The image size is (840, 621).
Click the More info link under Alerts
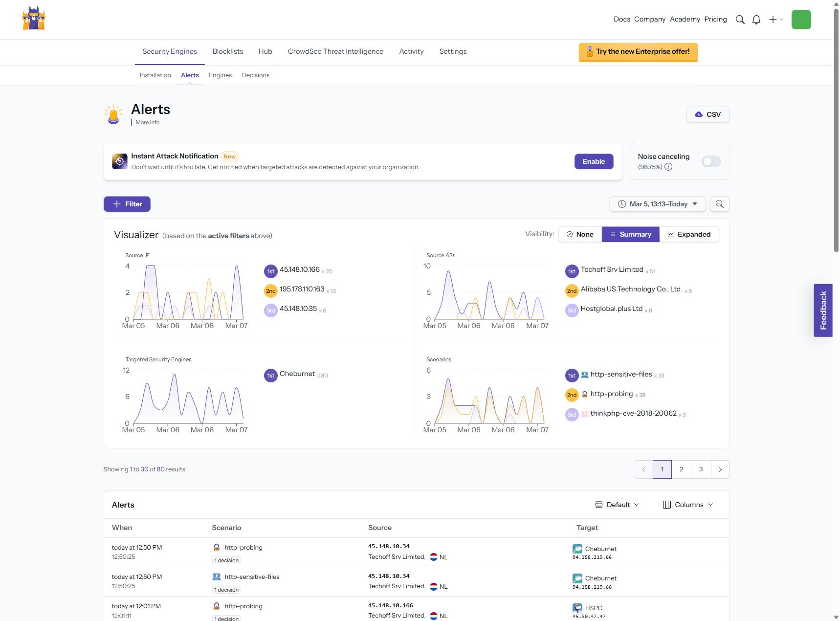tap(147, 122)
